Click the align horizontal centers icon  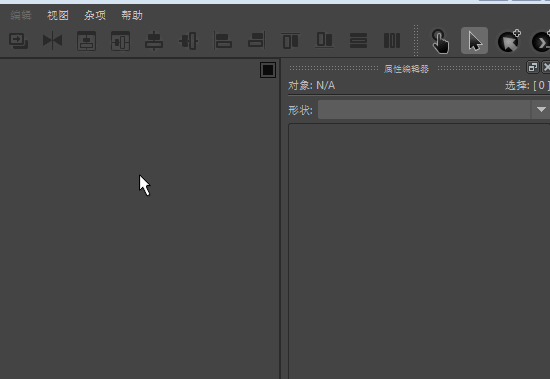point(154,41)
